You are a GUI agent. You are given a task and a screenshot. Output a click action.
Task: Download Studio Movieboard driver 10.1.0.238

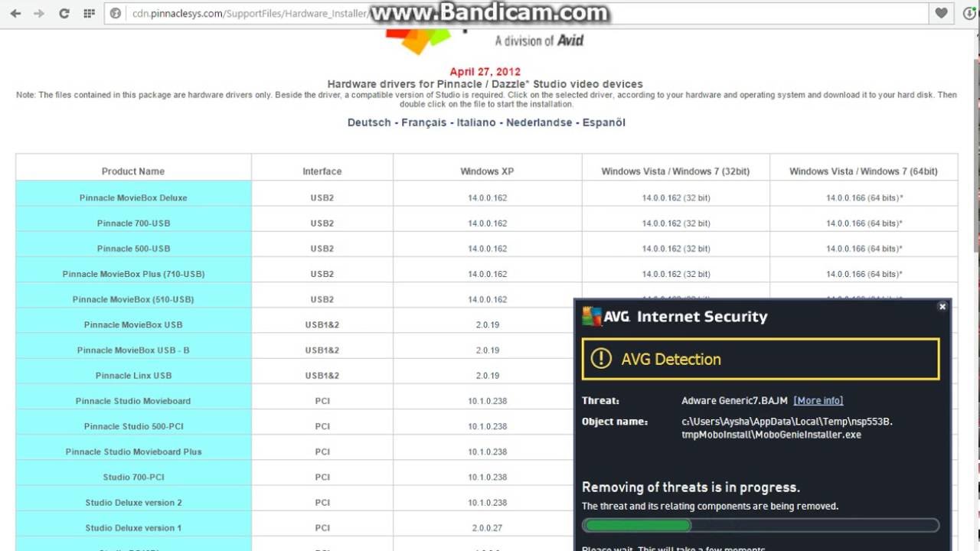[487, 401]
